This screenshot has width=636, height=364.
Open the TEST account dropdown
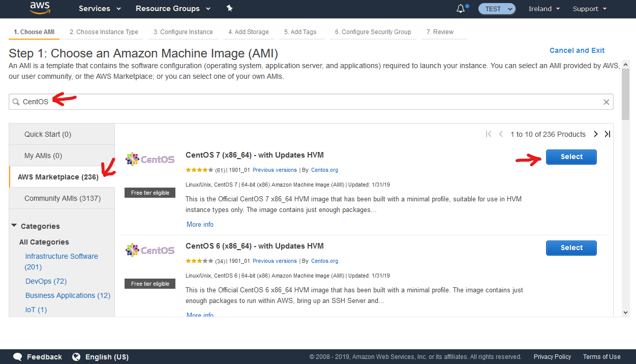click(497, 9)
